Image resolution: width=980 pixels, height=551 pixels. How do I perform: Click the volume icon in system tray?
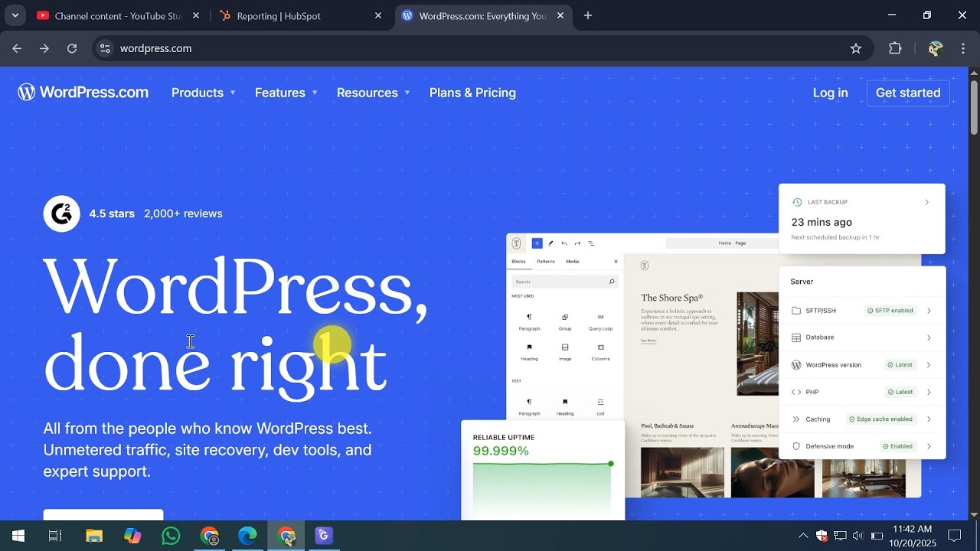click(x=857, y=536)
